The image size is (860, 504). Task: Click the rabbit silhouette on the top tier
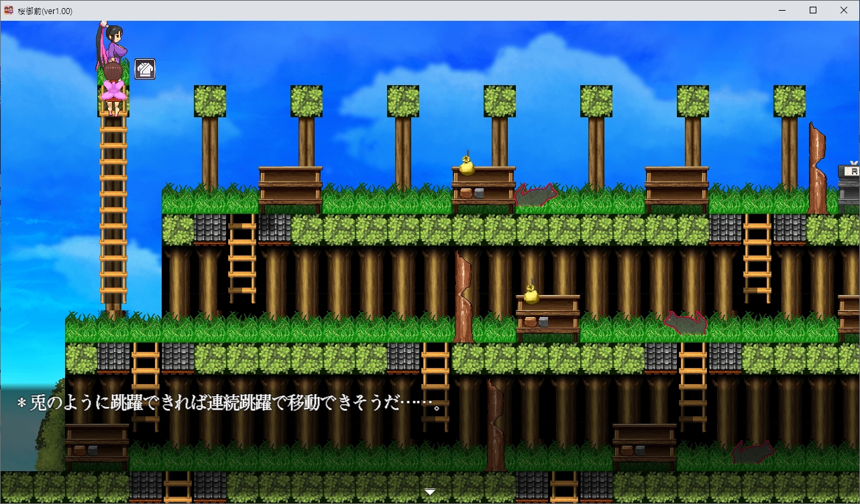(536, 194)
